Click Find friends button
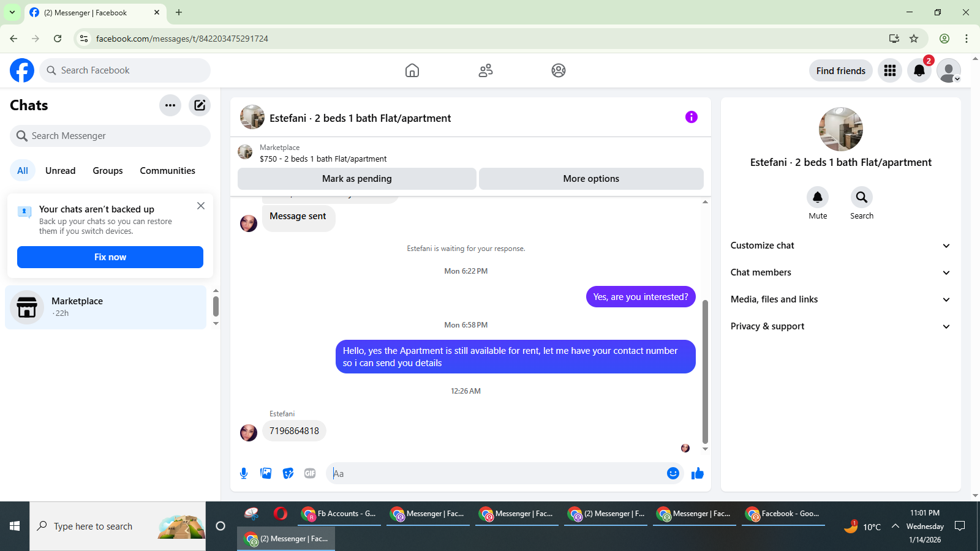The image size is (980, 551). [841, 70]
